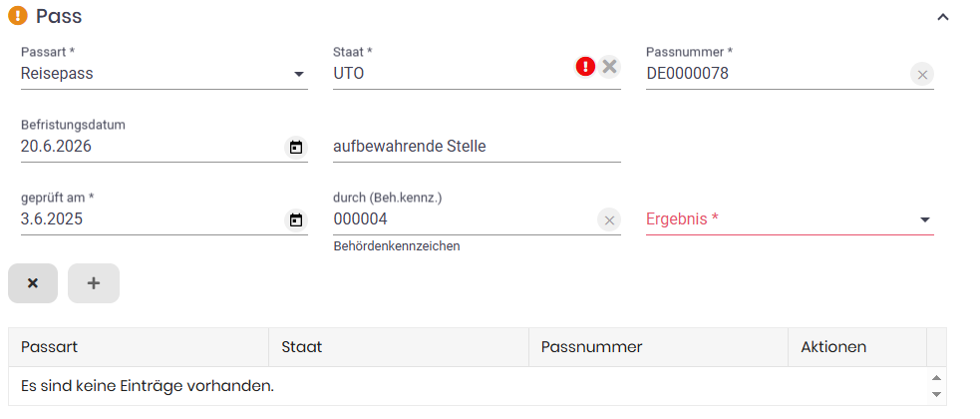Viewport: 980px width, 419px height.
Task: Open the Passart dropdown
Action: point(298,74)
